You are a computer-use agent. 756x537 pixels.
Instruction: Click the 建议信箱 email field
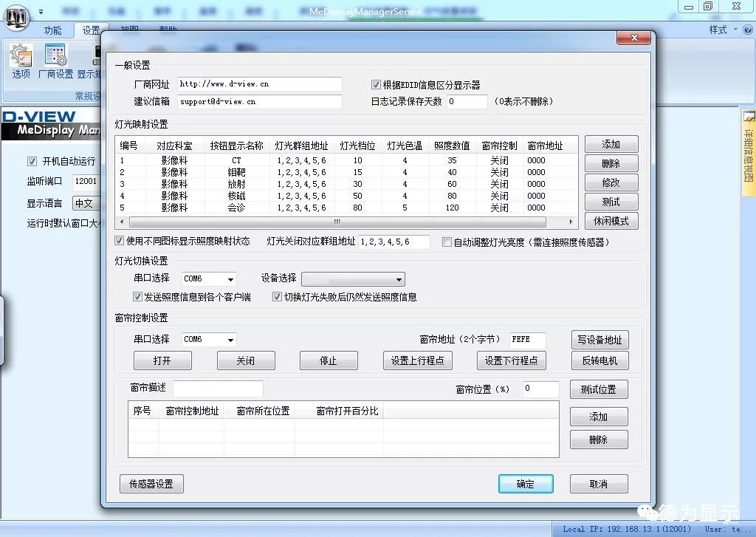259,102
